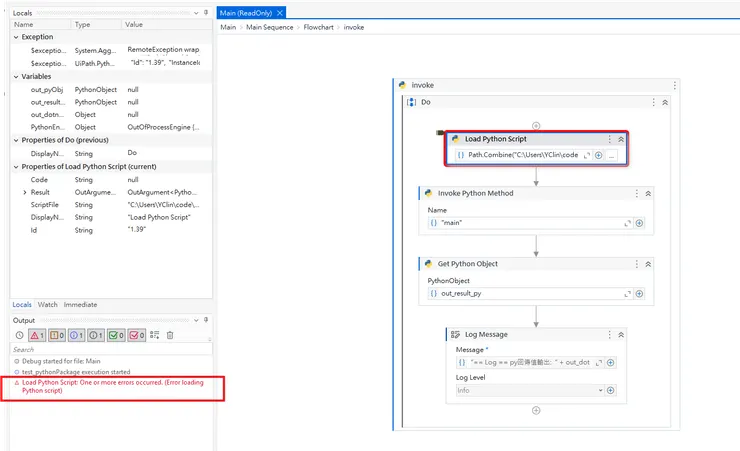
Task: Toggle the blue info filter showing 1
Action: [x=77, y=335]
